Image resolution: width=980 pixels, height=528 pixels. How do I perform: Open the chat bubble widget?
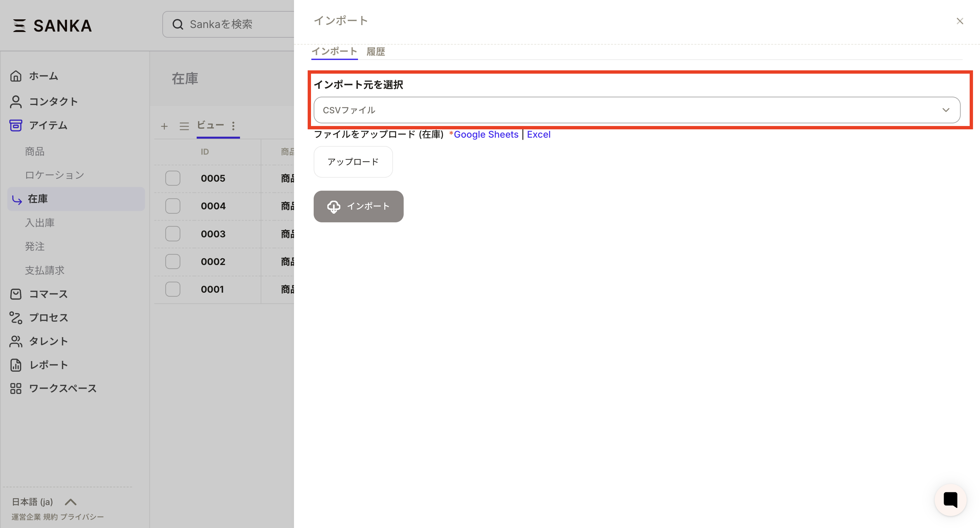[950, 499]
